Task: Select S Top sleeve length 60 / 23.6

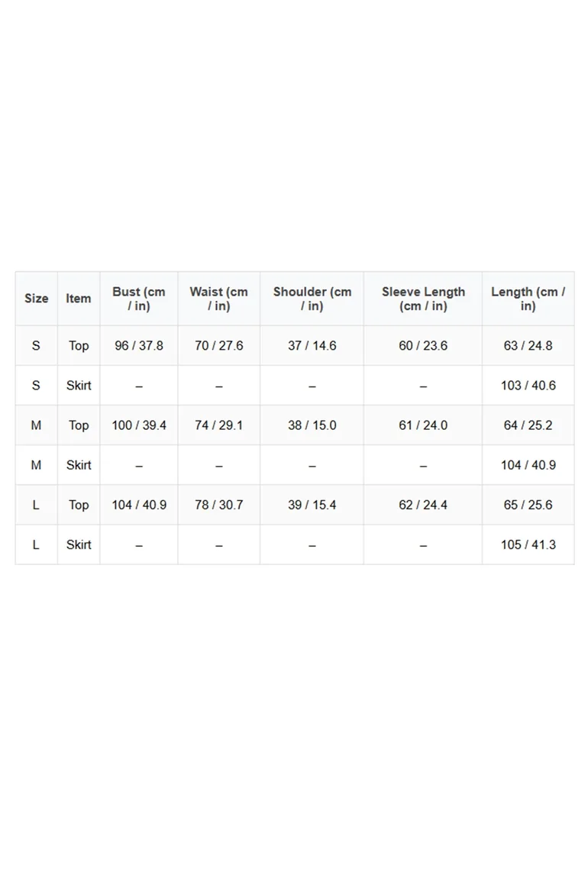Action: pyautogui.click(x=423, y=346)
